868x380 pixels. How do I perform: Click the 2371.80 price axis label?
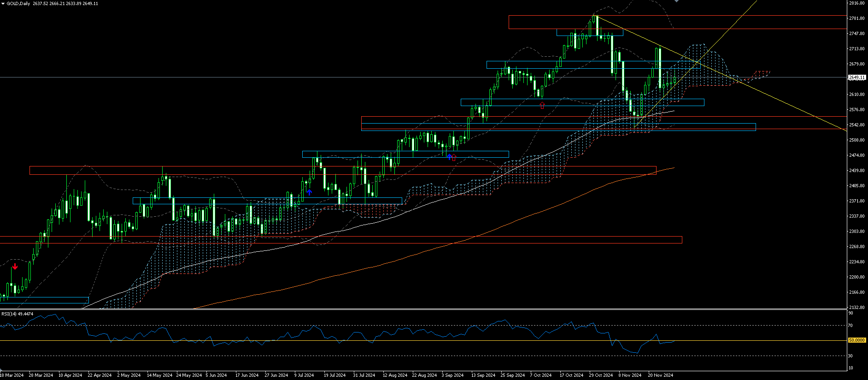coord(856,201)
